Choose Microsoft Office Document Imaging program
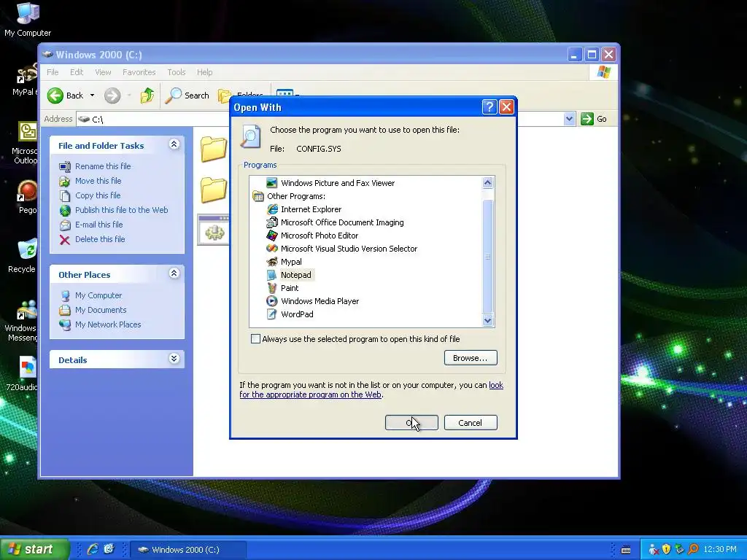Image resolution: width=747 pixels, height=560 pixels. click(x=335, y=222)
